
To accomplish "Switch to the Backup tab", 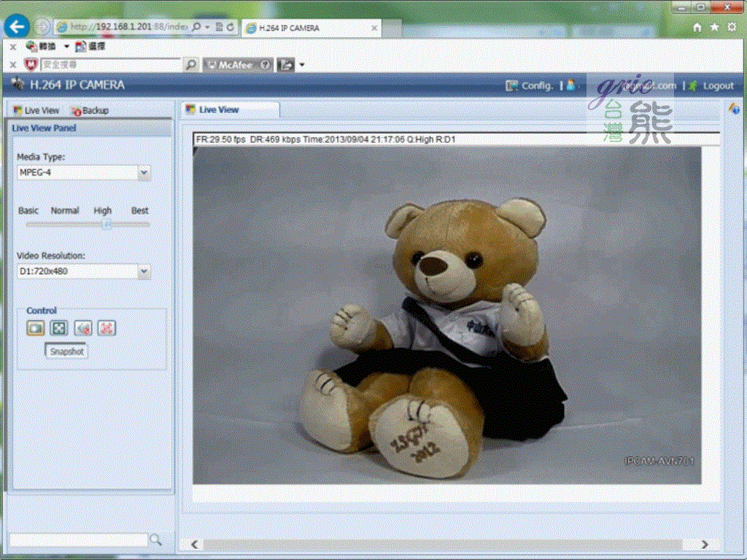I will [90, 110].
